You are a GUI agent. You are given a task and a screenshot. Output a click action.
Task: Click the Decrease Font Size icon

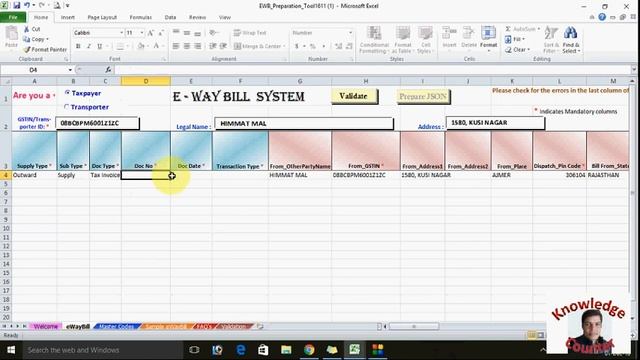[161, 33]
